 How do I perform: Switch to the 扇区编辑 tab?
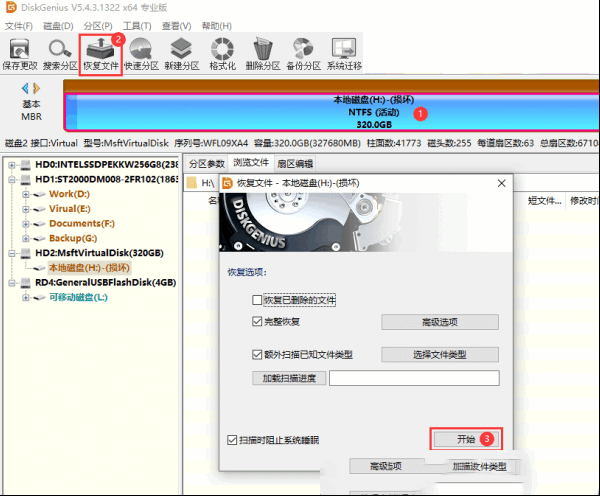[x=295, y=164]
